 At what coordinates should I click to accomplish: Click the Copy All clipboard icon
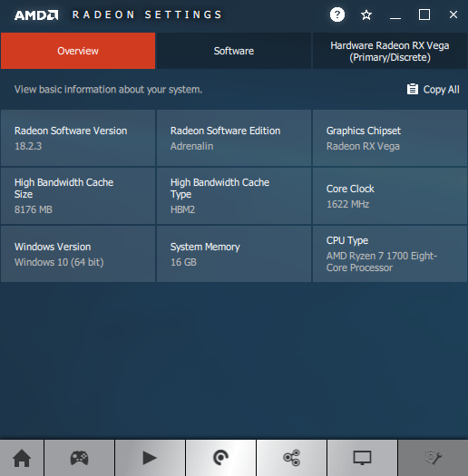coord(413,89)
